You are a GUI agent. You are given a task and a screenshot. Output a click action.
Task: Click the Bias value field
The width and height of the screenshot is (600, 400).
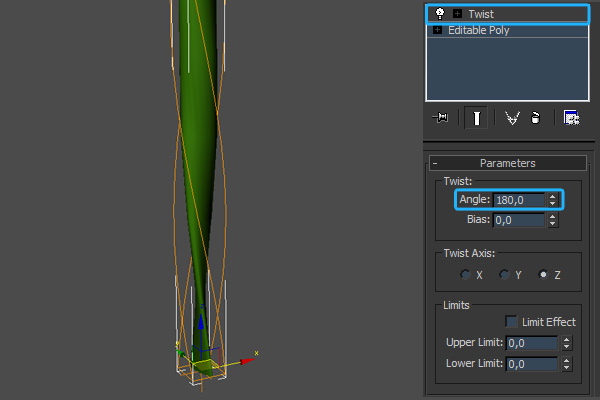[519, 220]
